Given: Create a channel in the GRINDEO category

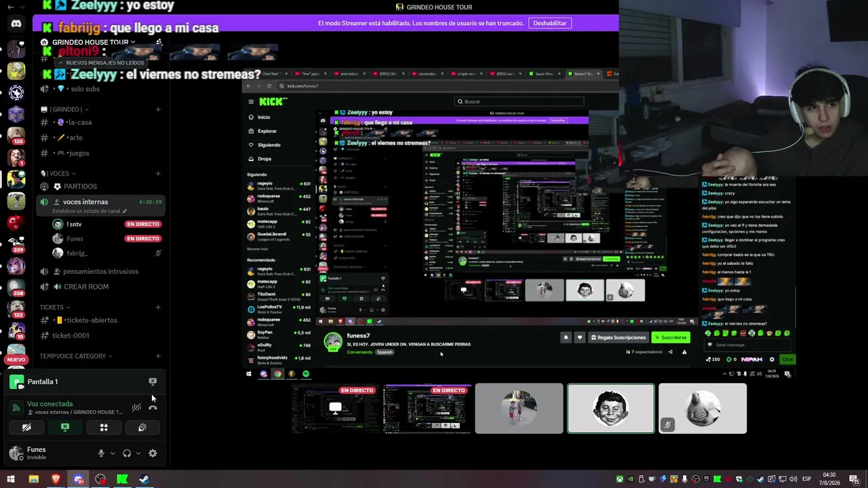Looking at the screenshot, I should [158, 109].
